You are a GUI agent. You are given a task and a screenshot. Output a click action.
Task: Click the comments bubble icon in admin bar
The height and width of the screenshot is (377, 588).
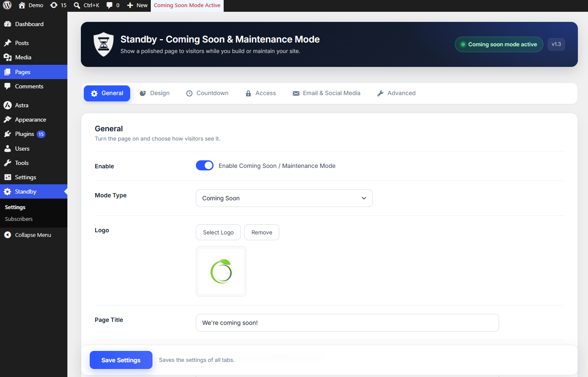(110, 5)
